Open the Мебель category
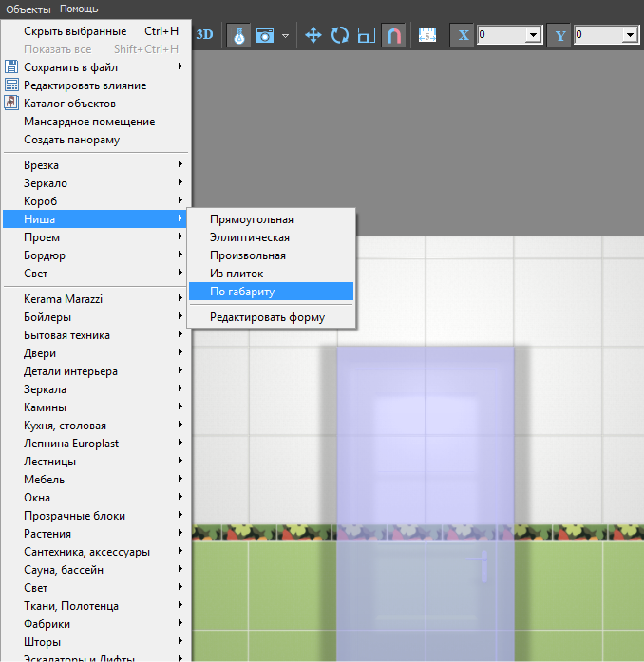644x662 pixels. pyautogui.click(x=97, y=480)
